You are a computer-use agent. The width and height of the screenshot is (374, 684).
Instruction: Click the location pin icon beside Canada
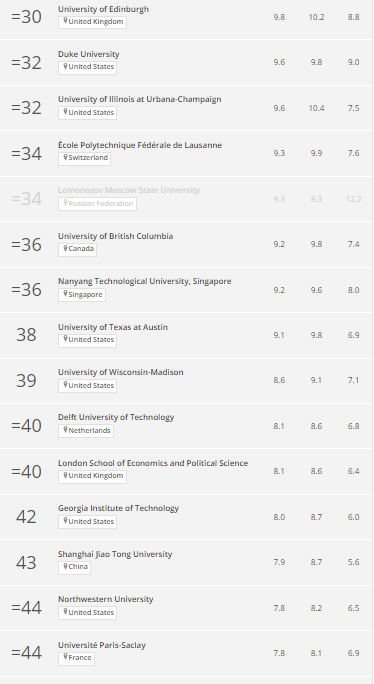click(x=65, y=248)
